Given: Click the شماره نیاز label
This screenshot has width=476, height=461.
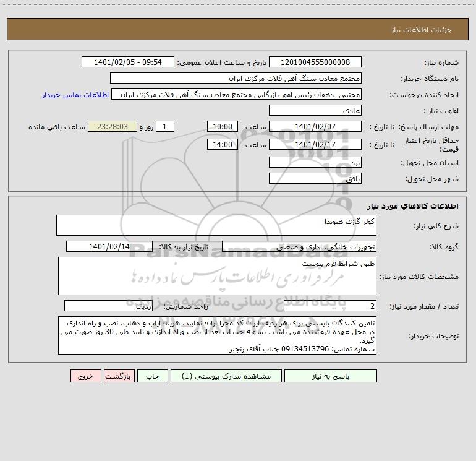Looking at the screenshot, I should 441,63.
